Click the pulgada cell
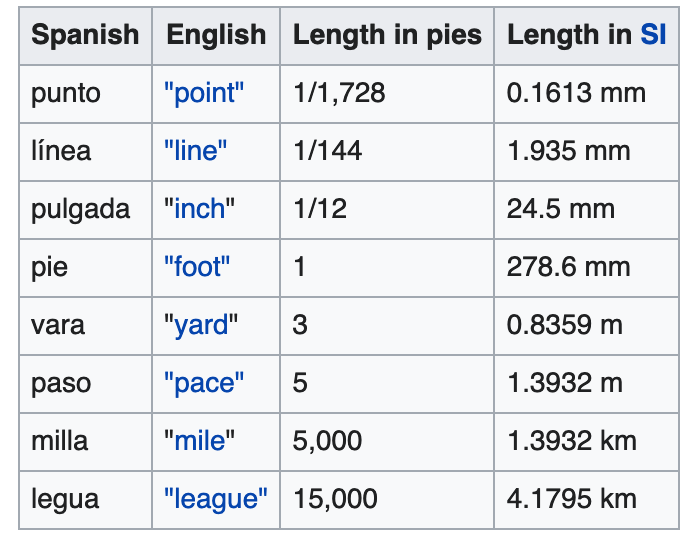 (x=85, y=209)
